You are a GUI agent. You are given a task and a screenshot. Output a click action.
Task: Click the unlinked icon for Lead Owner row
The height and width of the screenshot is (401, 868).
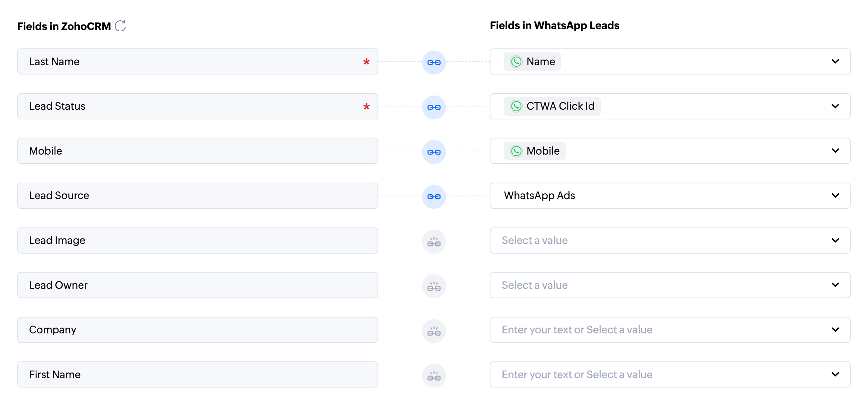(x=434, y=286)
